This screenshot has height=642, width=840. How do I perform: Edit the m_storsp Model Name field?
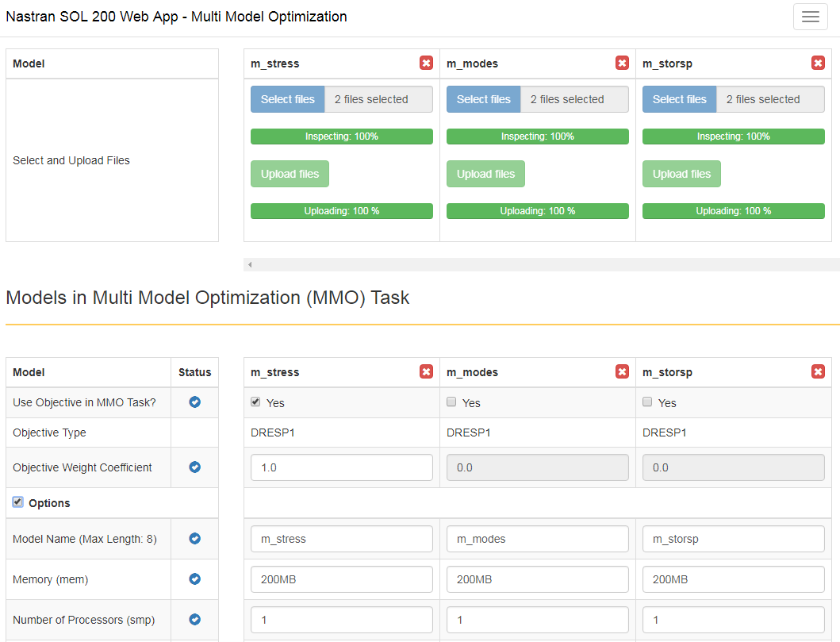coord(734,539)
